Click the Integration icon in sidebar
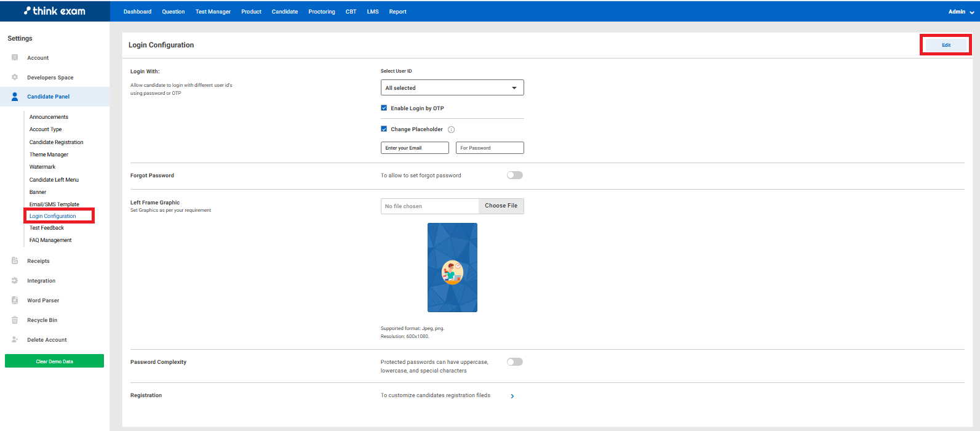Image resolution: width=980 pixels, height=431 pixels. pos(15,281)
